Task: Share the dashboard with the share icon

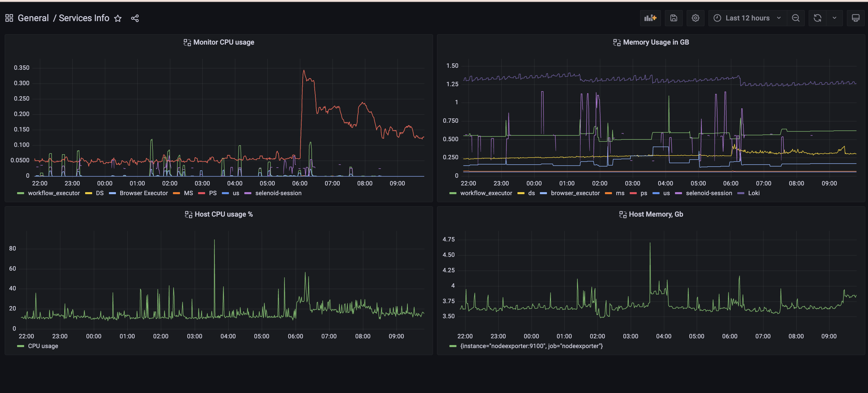Action: [x=135, y=18]
